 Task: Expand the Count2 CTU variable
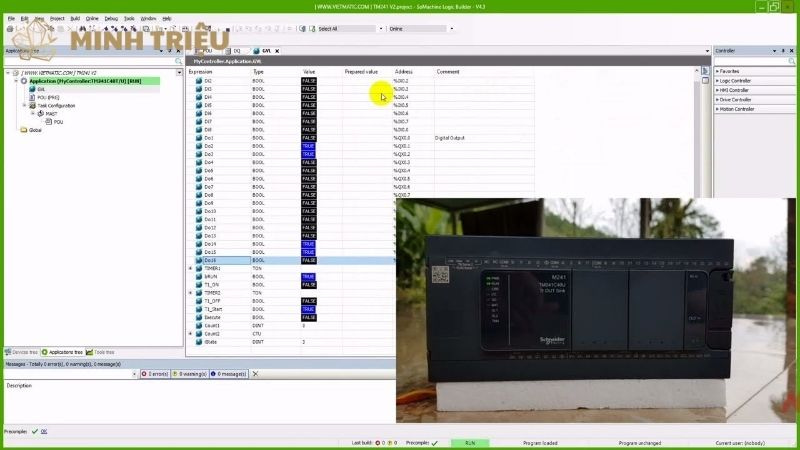pyautogui.click(x=191, y=333)
